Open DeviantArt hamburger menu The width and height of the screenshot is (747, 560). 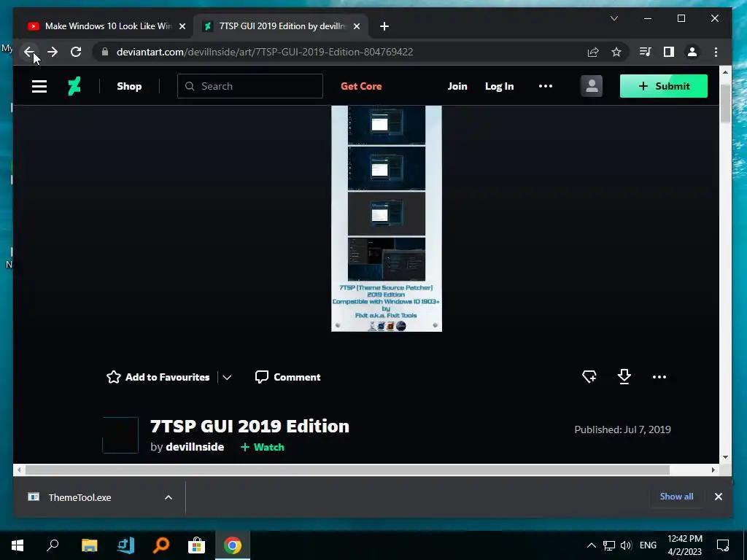point(39,86)
